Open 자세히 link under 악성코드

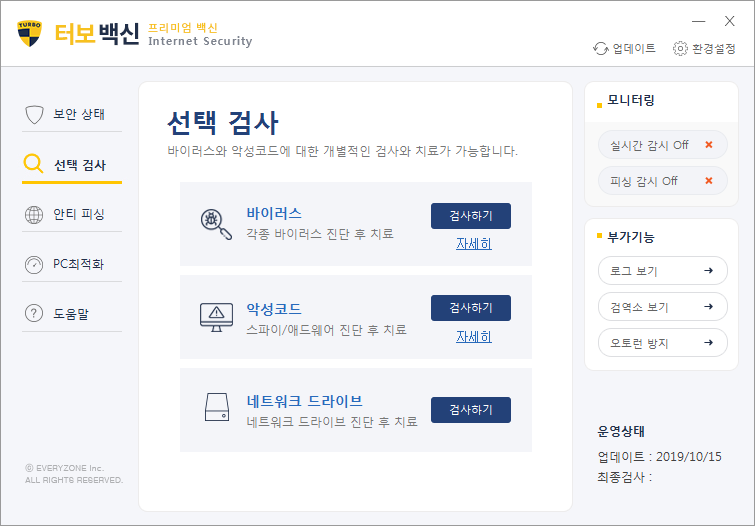pos(473,337)
